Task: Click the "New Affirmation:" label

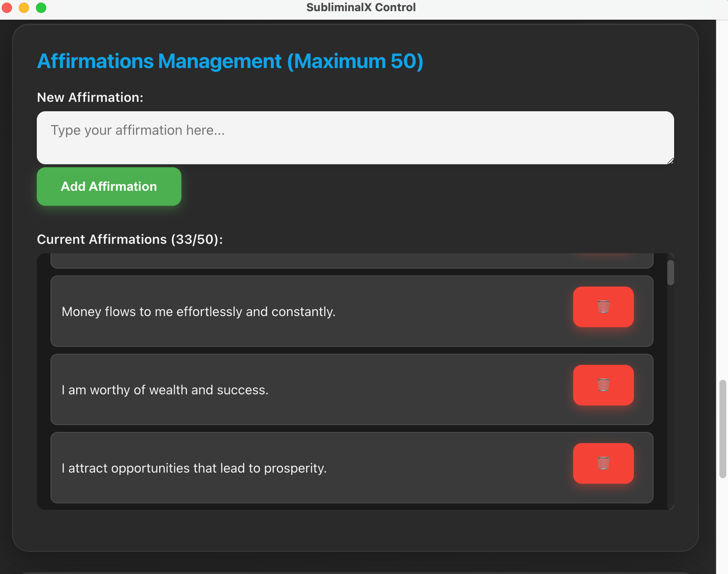Action: [90, 98]
